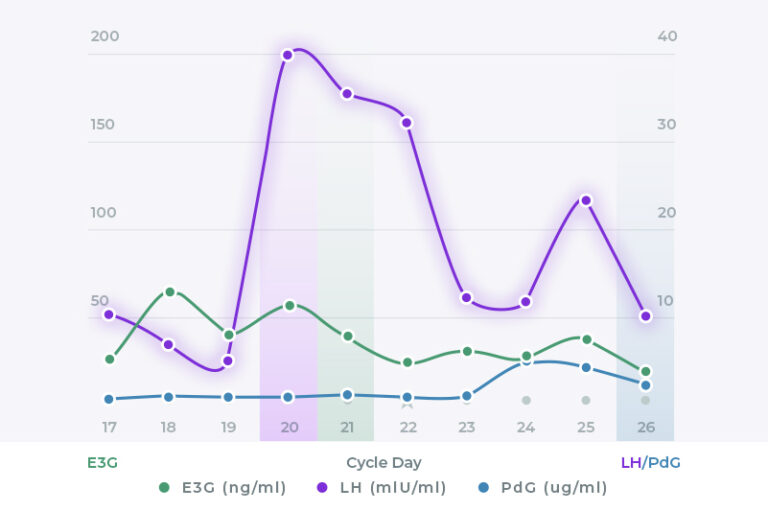This screenshot has width=768, height=511.
Task: Click the green E3G legend dot
Action: [x=164, y=488]
